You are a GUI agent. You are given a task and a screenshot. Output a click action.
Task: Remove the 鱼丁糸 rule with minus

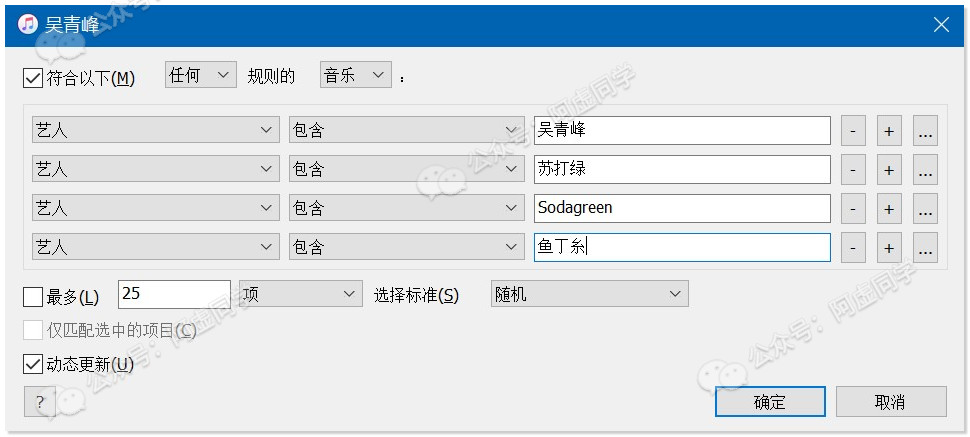pyautogui.click(x=853, y=248)
